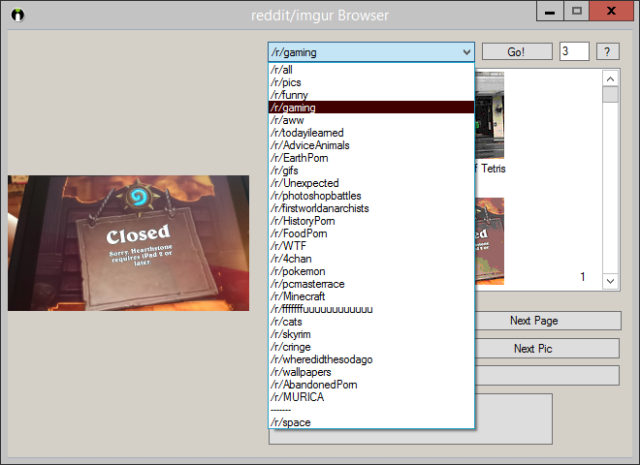Open help with the ? button

[x=607, y=52]
